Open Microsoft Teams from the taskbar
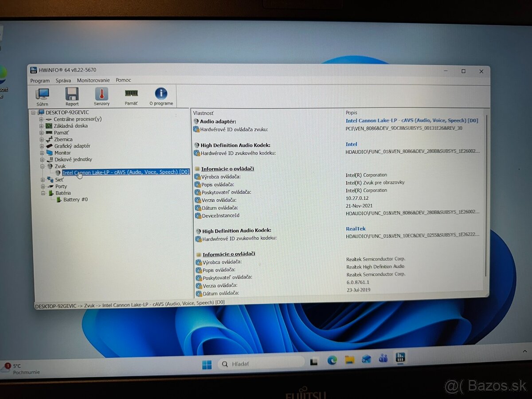The width and height of the screenshot is (532, 399). [x=383, y=358]
